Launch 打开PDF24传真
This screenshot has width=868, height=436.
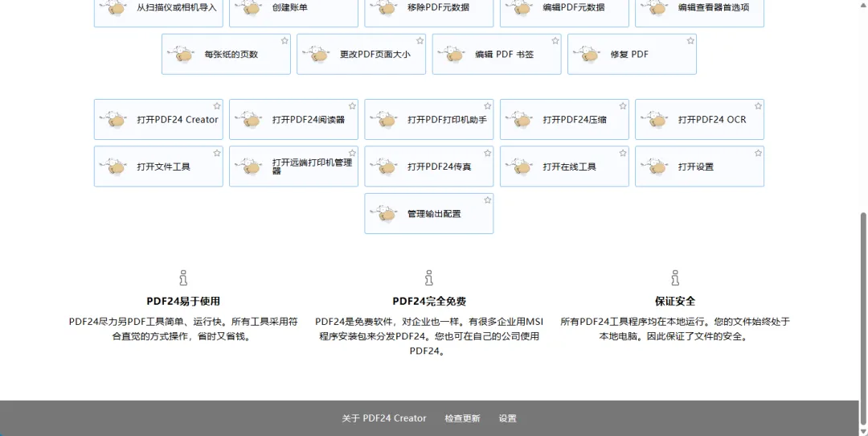(x=429, y=167)
